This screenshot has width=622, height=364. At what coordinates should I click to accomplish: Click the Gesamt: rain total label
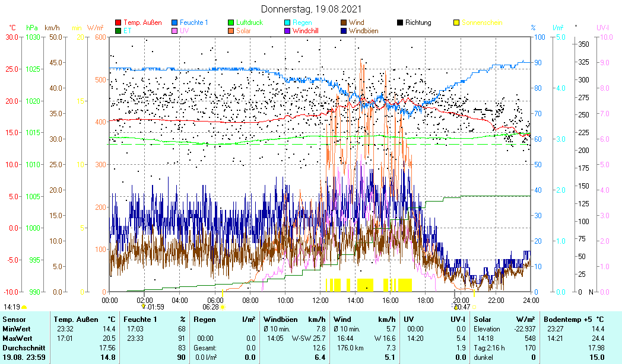click(x=205, y=348)
